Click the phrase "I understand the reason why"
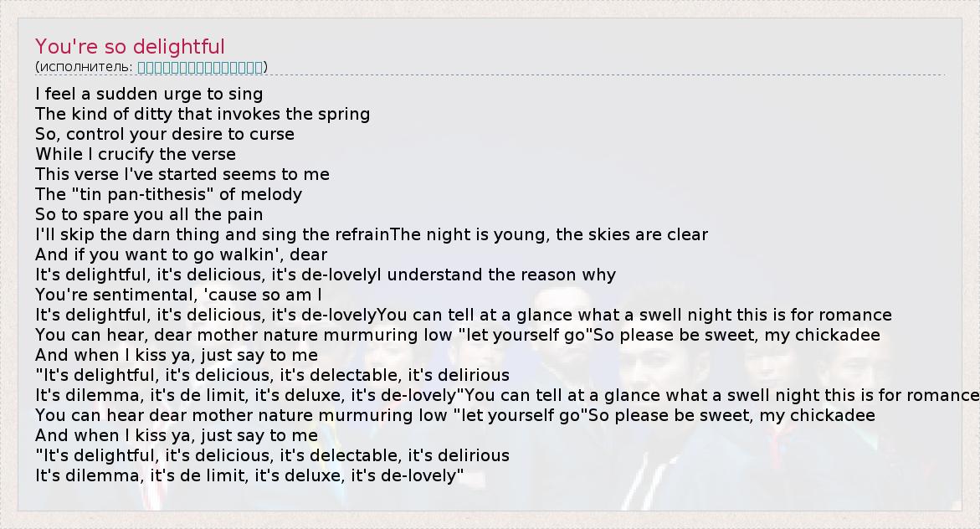Image resolution: width=980 pixels, height=529 pixels. pyautogui.click(x=495, y=275)
